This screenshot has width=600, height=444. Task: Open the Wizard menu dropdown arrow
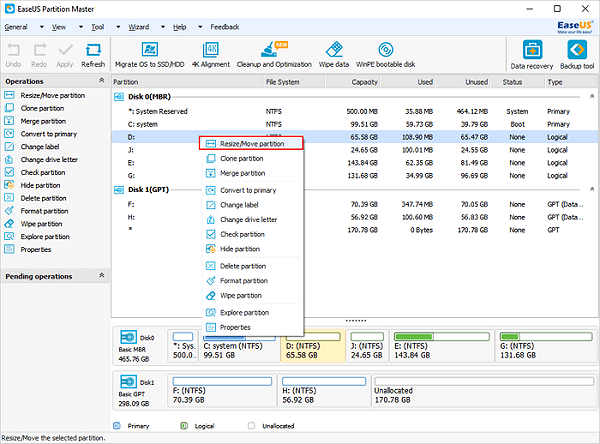163,27
